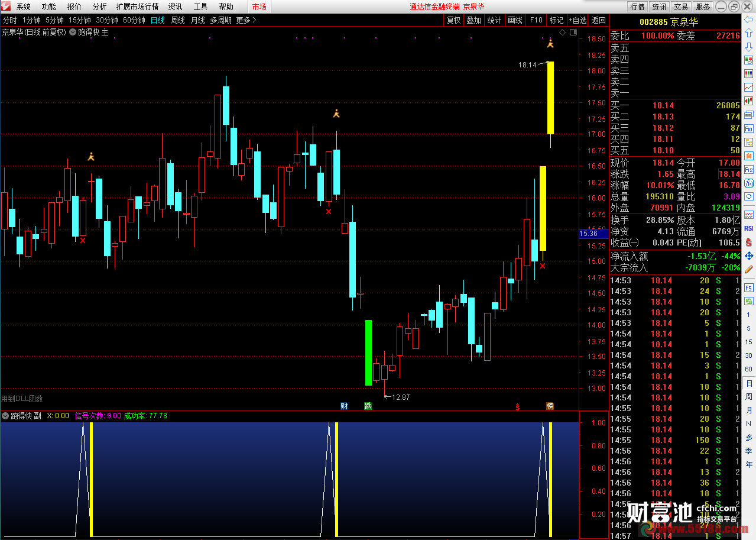
Task: Select yearly period '年' in sidebar
Action: [749, 465]
